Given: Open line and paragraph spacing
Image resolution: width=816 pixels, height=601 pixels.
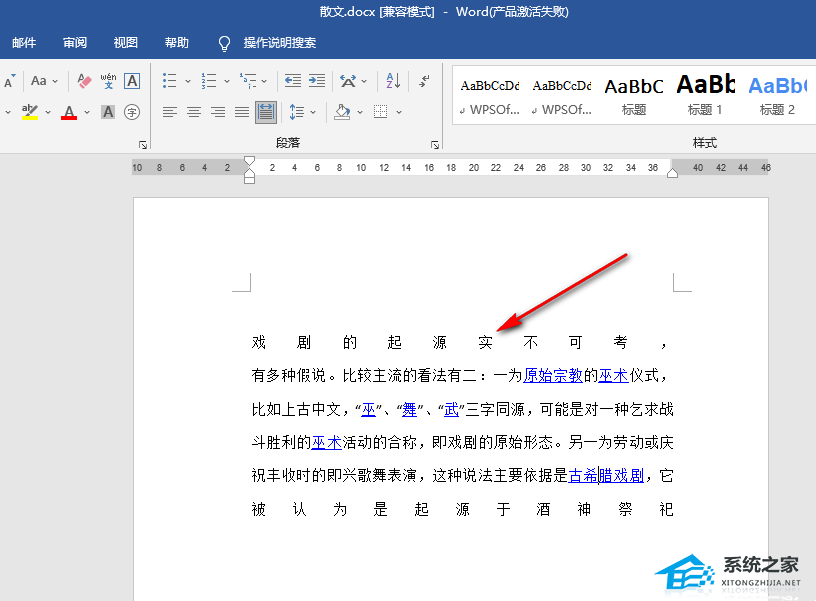Looking at the screenshot, I should pyautogui.click(x=297, y=112).
